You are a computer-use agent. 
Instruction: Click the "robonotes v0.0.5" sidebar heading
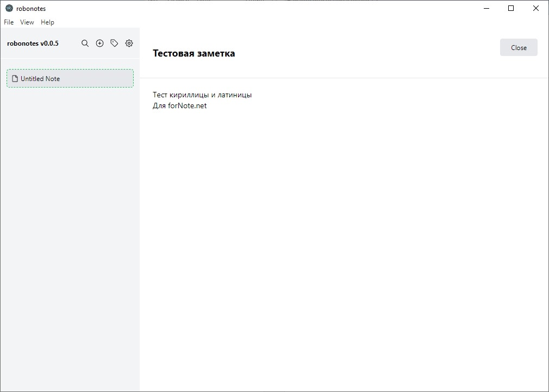(33, 43)
